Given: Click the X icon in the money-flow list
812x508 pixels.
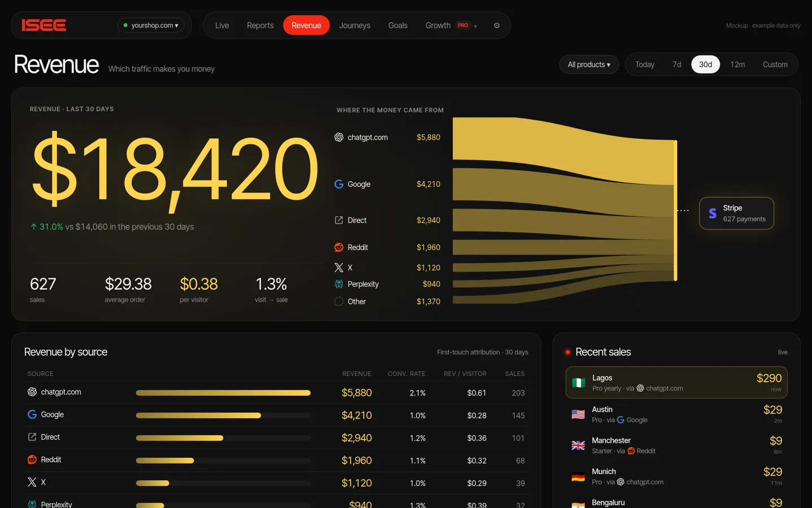Looking at the screenshot, I should click(x=339, y=268).
